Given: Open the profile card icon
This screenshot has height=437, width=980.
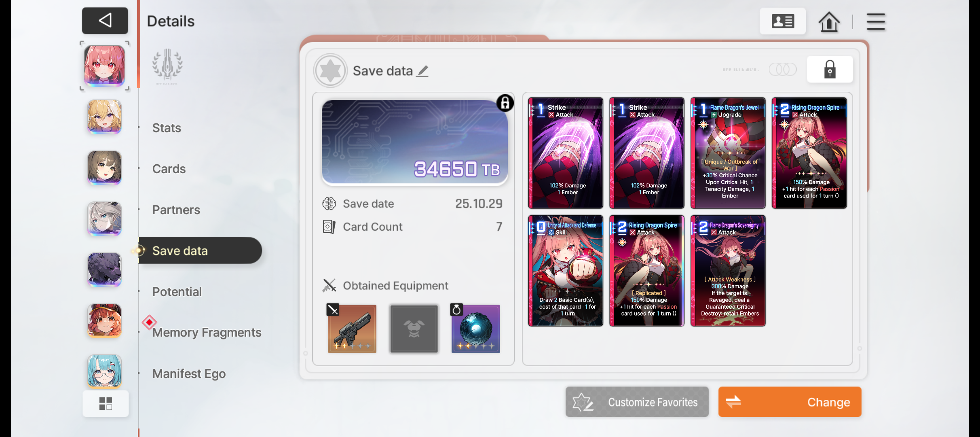Looking at the screenshot, I should [783, 21].
